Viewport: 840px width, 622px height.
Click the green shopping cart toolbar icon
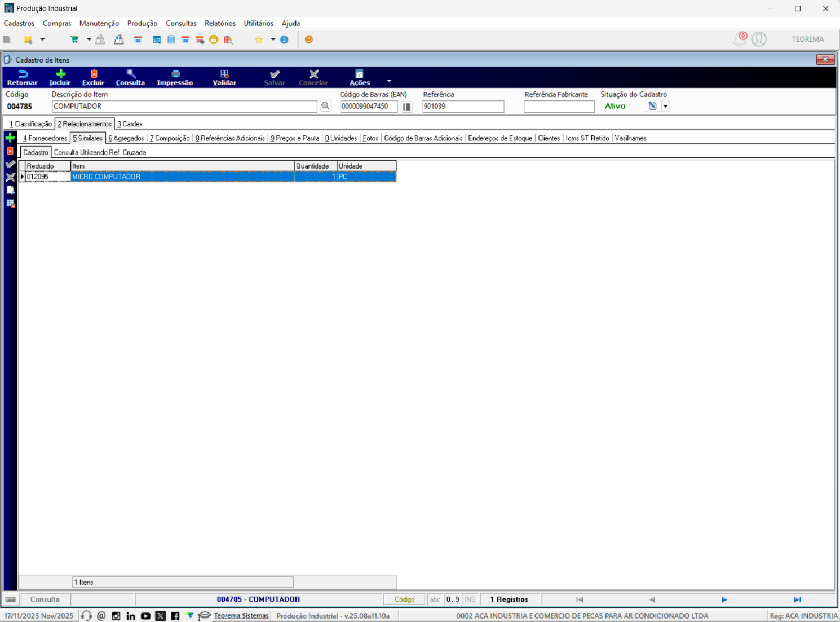[74, 39]
